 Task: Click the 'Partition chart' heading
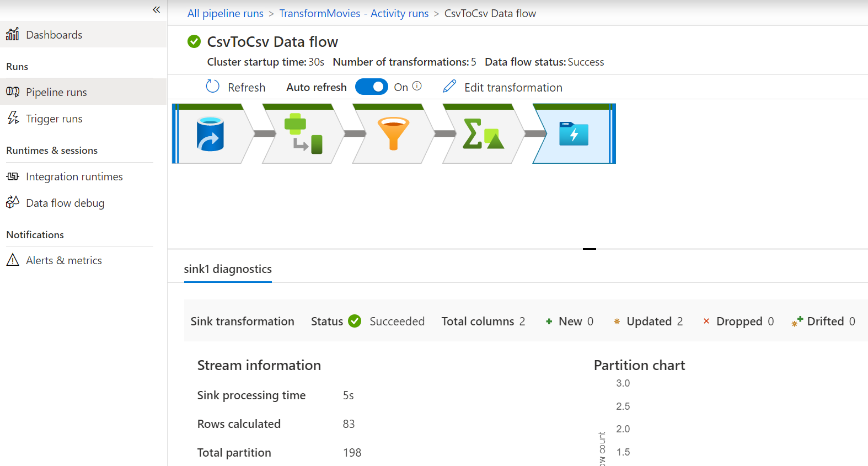pos(640,365)
